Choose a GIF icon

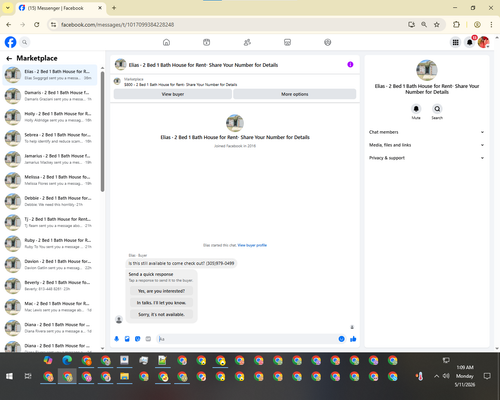coord(148,339)
